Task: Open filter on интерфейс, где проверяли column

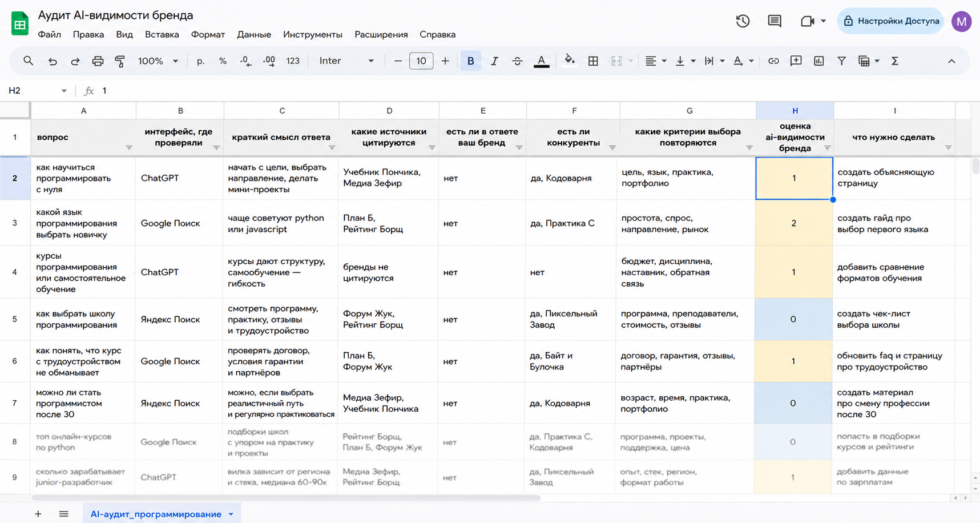Action: coord(216,148)
